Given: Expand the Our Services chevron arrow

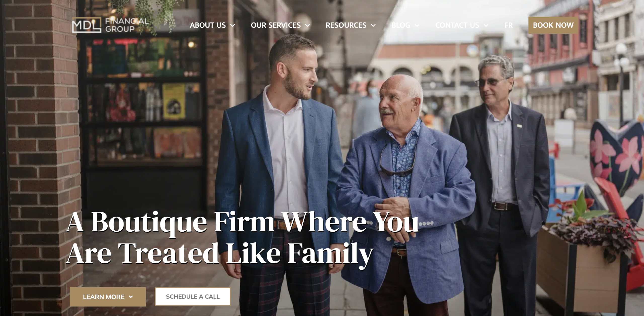Looking at the screenshot, I should [307, 25].
